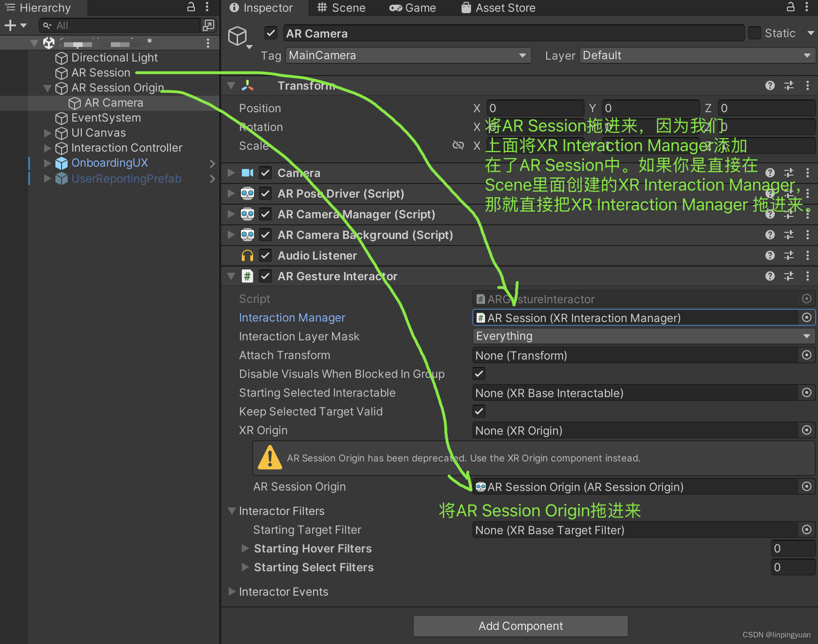The width and height of the screenshot is (818, 644).
Task: Select Interaction Controller in Hierarchy
Action: 127,148
